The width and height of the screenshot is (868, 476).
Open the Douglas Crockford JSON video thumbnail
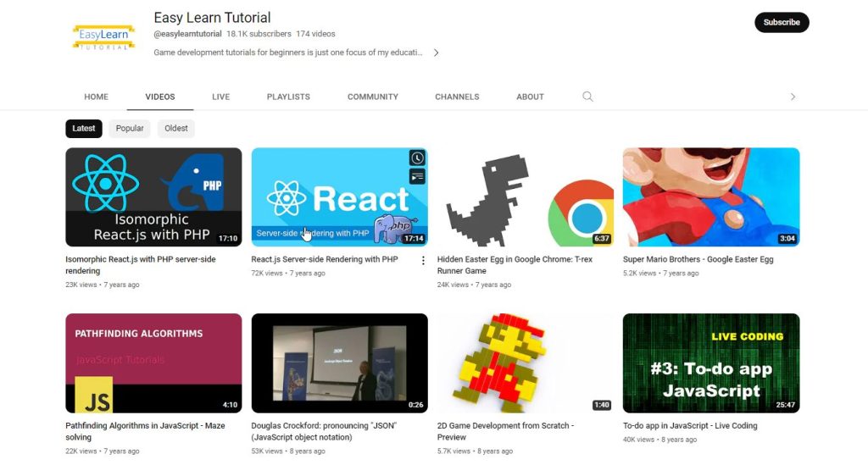click(x=339, y=363)
